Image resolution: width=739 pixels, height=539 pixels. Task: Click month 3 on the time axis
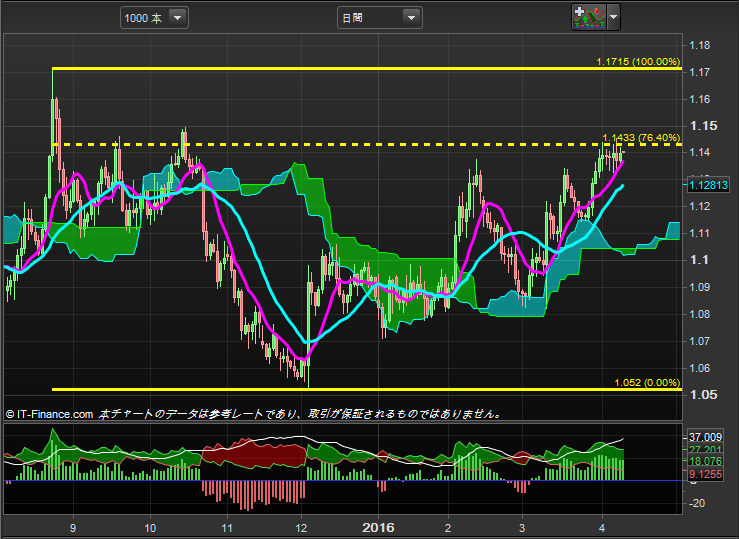(522, 528)
